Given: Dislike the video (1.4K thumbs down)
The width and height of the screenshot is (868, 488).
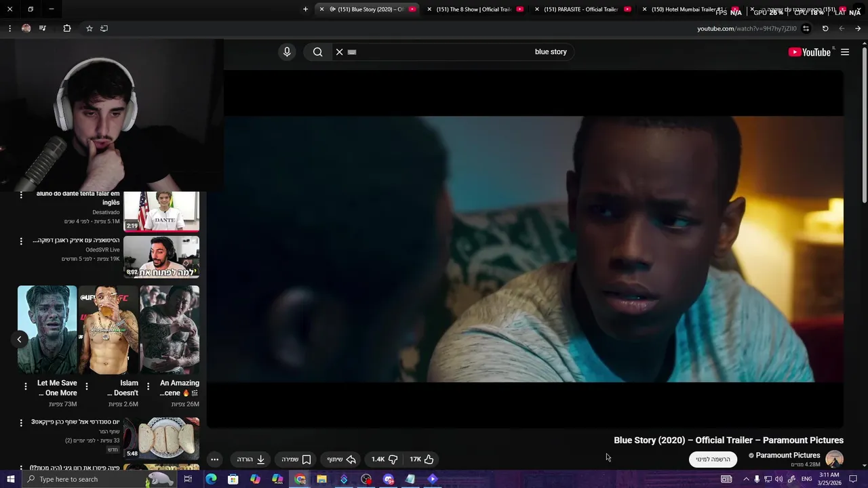Looking at the screenshot, I should [384, 459].
